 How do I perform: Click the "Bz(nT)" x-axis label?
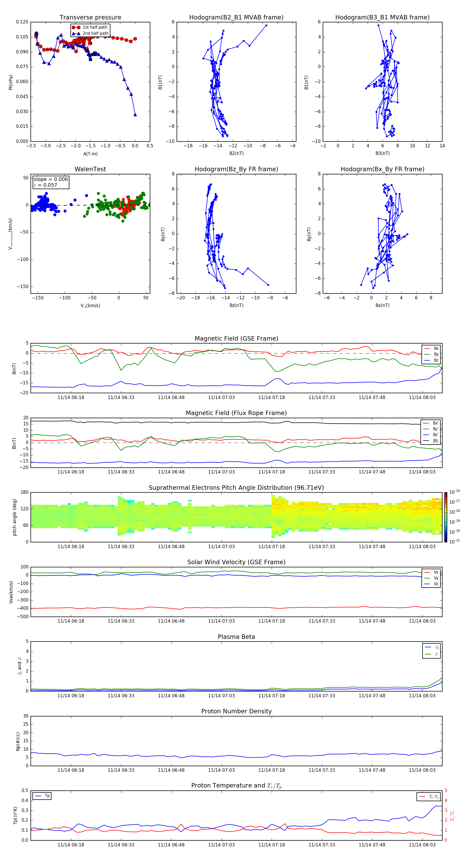[236, 305]
